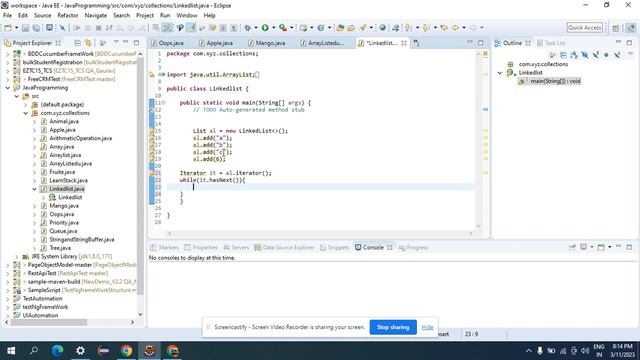
Task: Click the Save icon in main toolbar
Action: (x=25, y=28)
